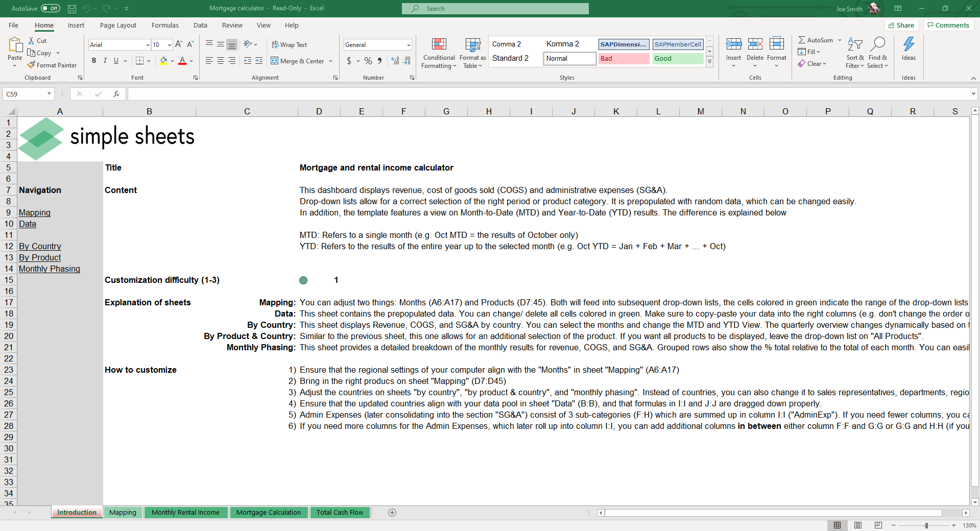
Task: Expand the cell Styles gallery
Action: 709,61
